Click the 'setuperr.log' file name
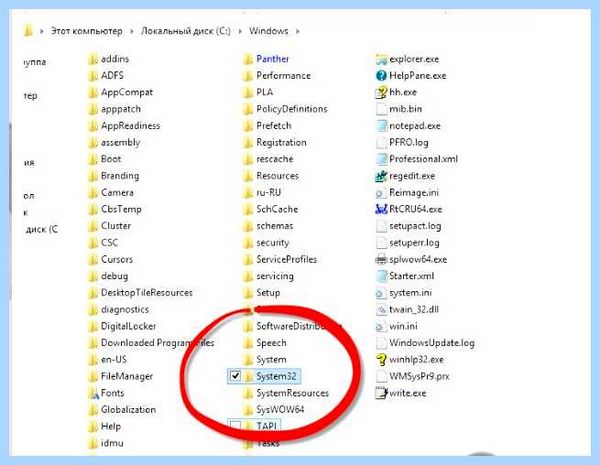The width and height of the screenshot is (600, 465). pyautogui.click(x=414, y=243)
